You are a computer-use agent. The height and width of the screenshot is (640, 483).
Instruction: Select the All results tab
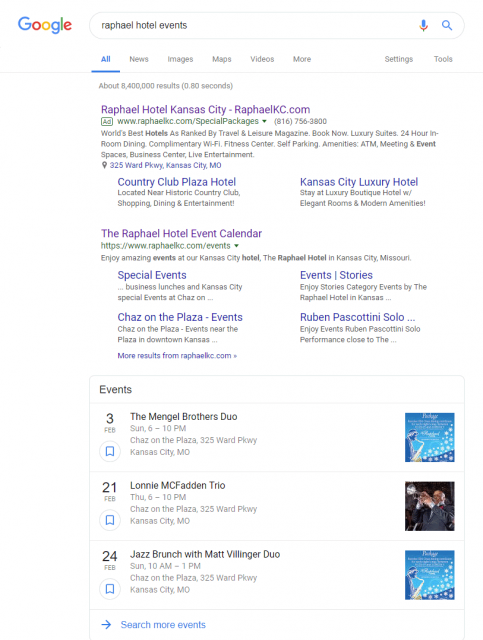pos(106,59)
